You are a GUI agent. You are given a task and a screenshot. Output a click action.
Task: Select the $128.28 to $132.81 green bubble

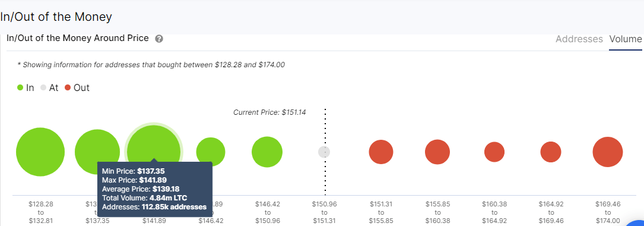pyautogui.click(x=40, y=152)
